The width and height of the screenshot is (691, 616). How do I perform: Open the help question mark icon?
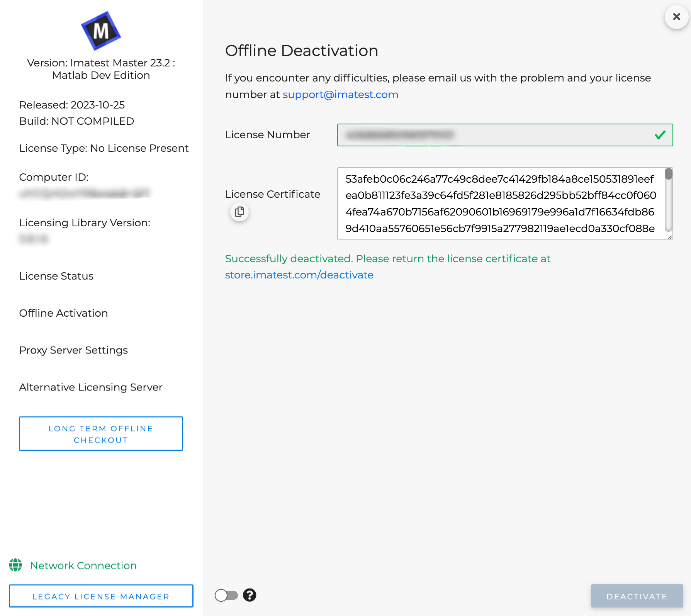coord(250,595)
